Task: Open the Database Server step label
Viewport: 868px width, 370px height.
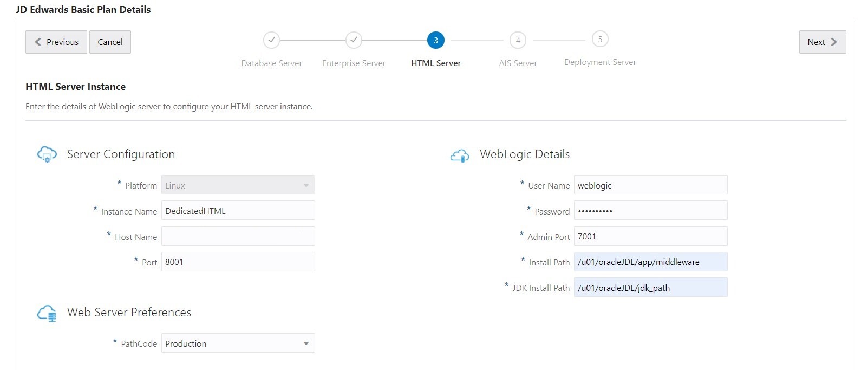Action: point(271,63)
